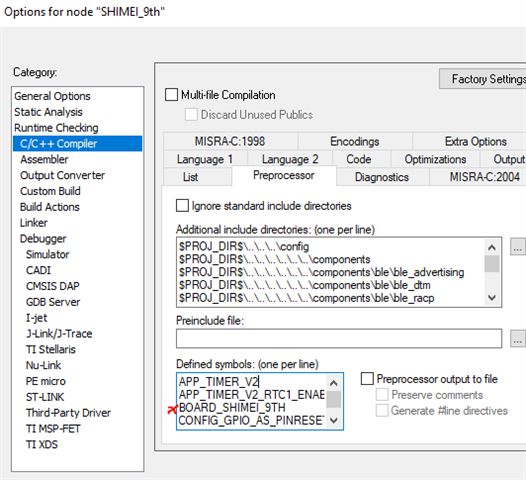Select TI XDS category
The width and height of the screenshot is (526, 480).
point(42,445)
